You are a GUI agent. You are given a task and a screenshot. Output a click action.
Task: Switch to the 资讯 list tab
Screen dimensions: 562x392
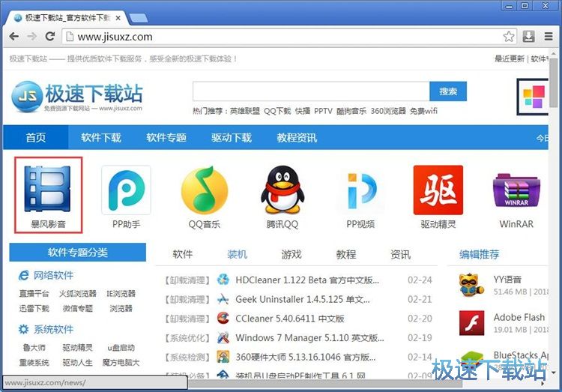click(400, 254)
